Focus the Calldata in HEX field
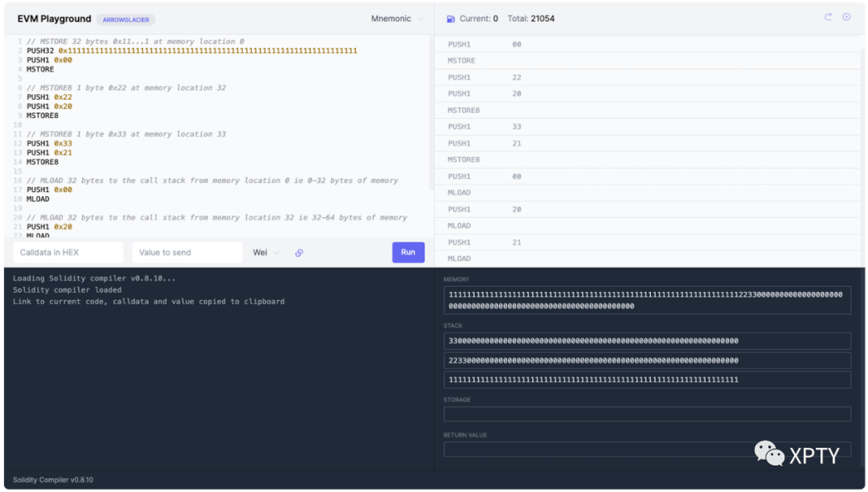The image size is (868, 492). 68,252
